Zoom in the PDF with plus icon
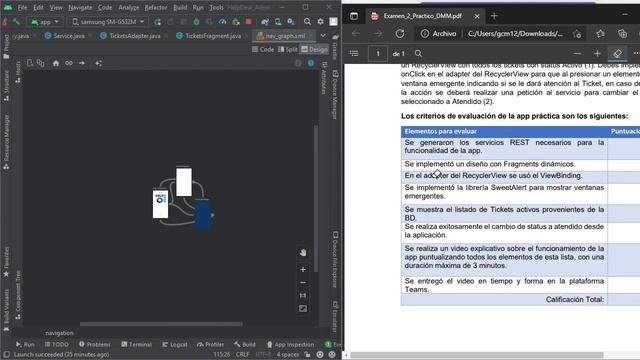 tap(597, 53)
